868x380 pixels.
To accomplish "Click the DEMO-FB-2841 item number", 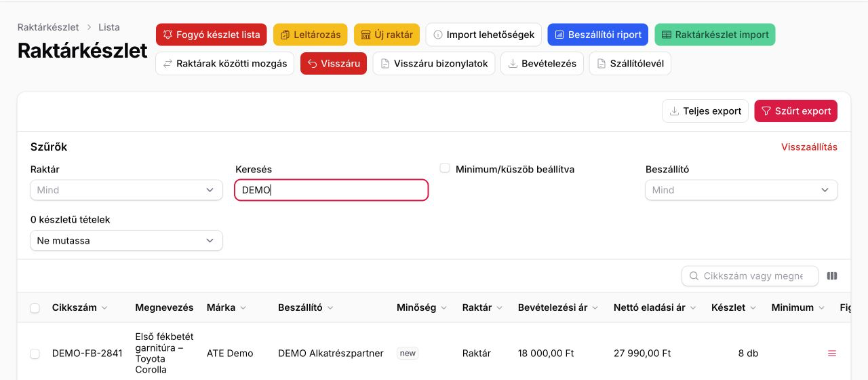I will coord(87,354).
